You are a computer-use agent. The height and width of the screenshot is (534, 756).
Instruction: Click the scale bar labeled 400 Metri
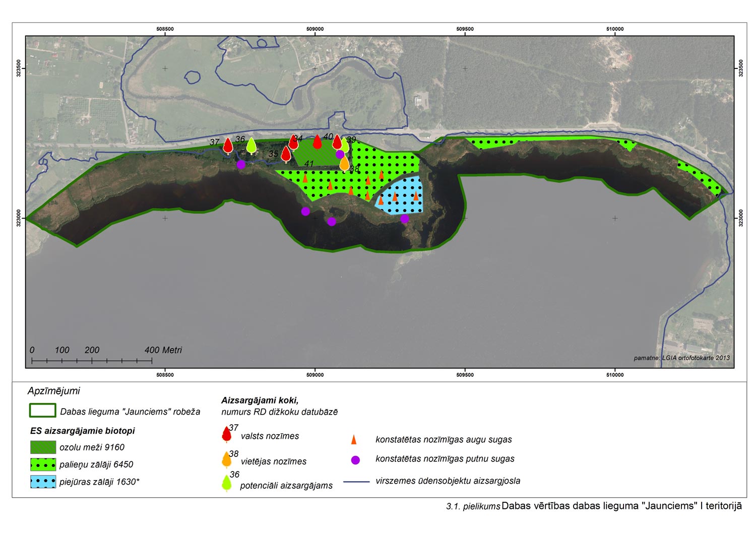point(92,360)
